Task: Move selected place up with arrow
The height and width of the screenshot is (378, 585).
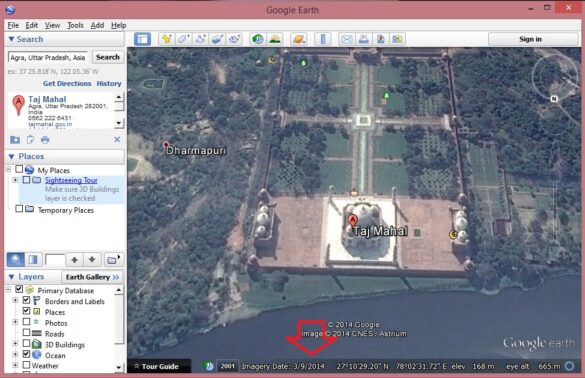Action: click(75, 259)
